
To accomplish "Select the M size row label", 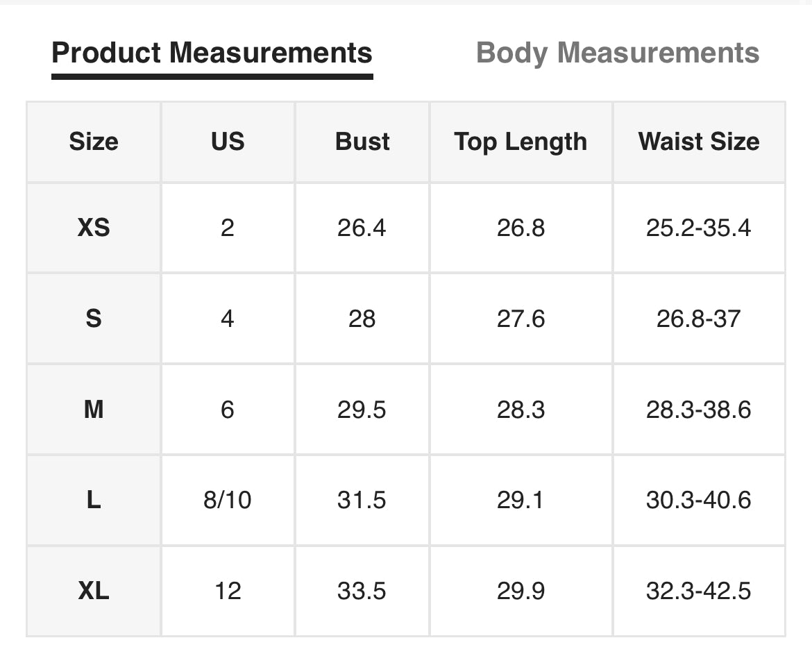I will pos(94,410).
